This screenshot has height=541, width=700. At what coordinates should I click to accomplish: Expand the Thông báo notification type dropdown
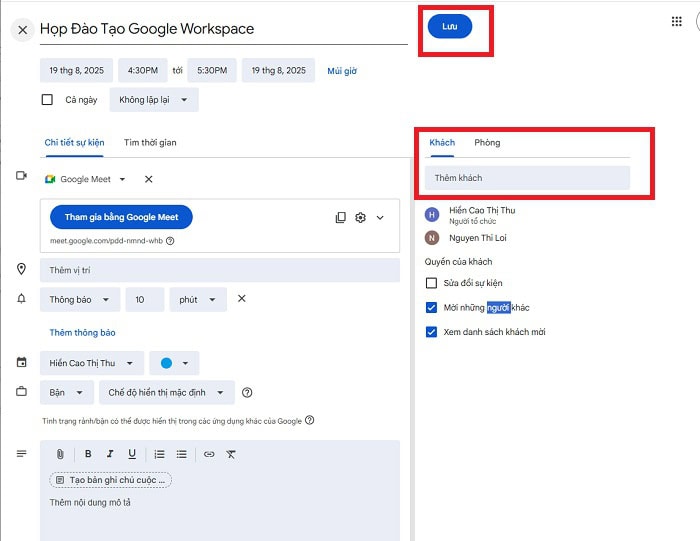(x=80, y=299)
